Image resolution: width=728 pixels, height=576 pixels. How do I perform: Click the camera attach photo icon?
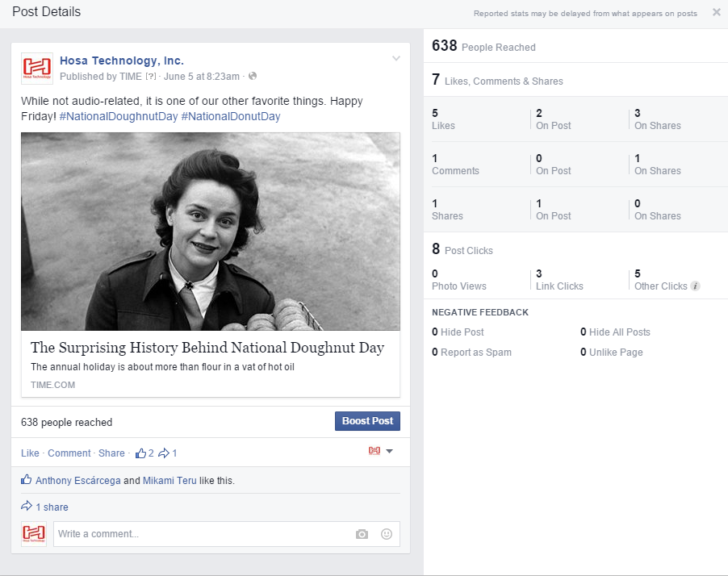(x=362, y=534)
